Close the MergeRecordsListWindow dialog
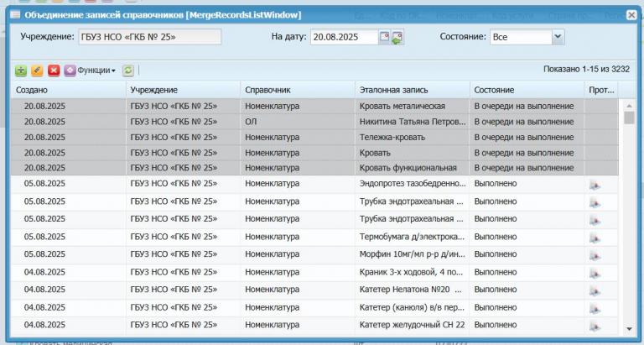The height and width of the screenshot is (345, 644). coord(631,15)
